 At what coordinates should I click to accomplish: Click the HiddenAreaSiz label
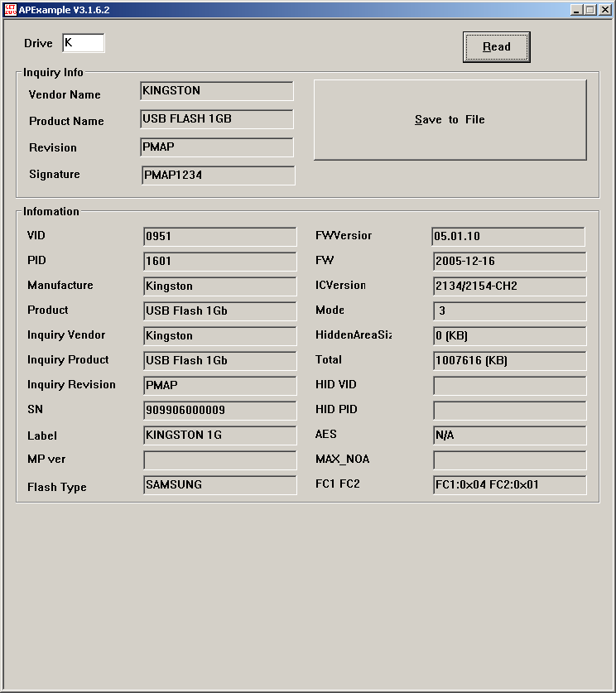click(354, 335)
